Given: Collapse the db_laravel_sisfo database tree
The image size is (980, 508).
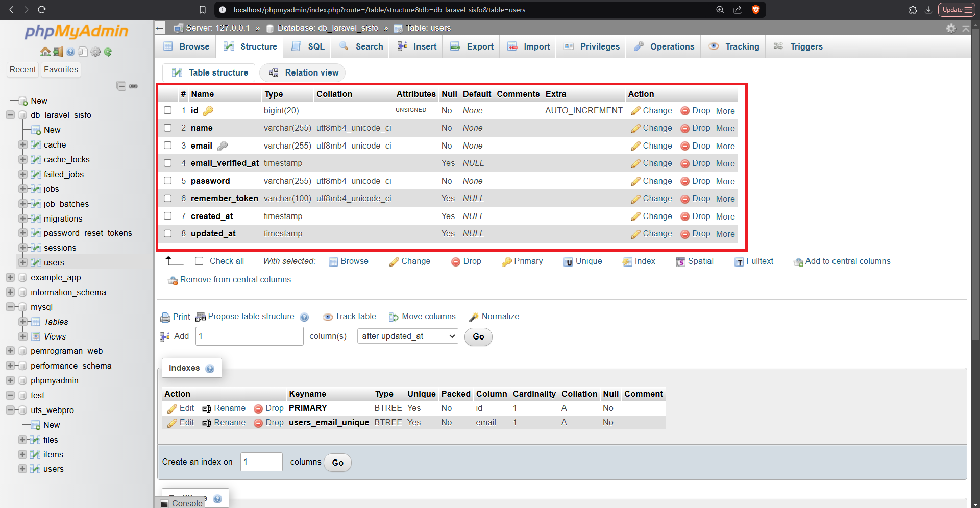Looking at the screenshot, I should pos(10,115).
